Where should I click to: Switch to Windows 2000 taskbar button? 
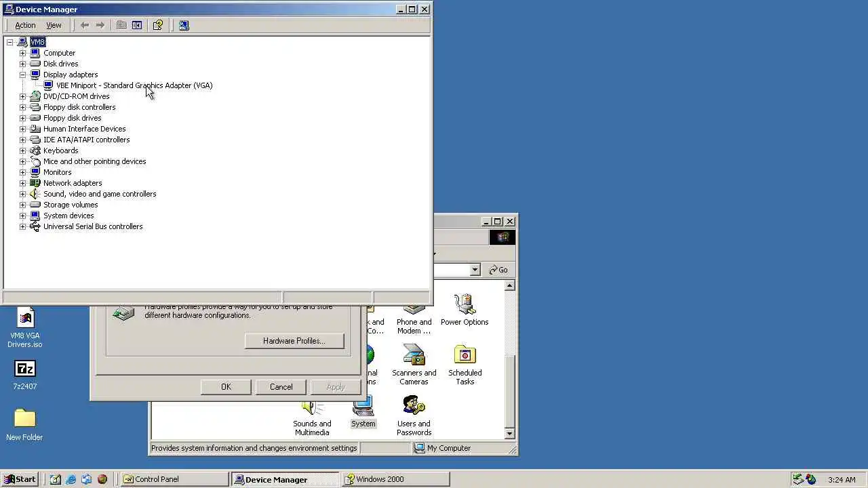395,479
